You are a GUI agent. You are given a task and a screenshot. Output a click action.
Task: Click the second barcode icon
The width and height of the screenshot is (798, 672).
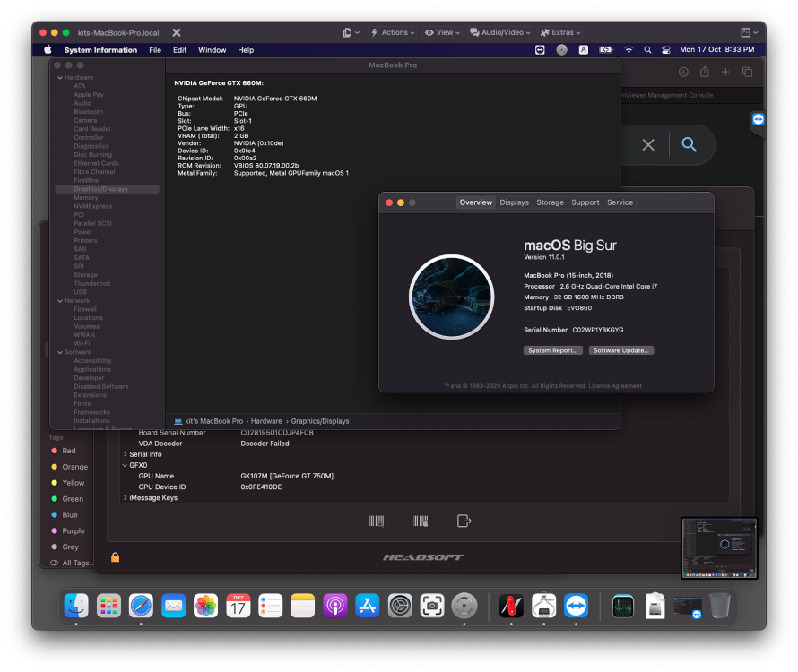click(x=421, y=521)
